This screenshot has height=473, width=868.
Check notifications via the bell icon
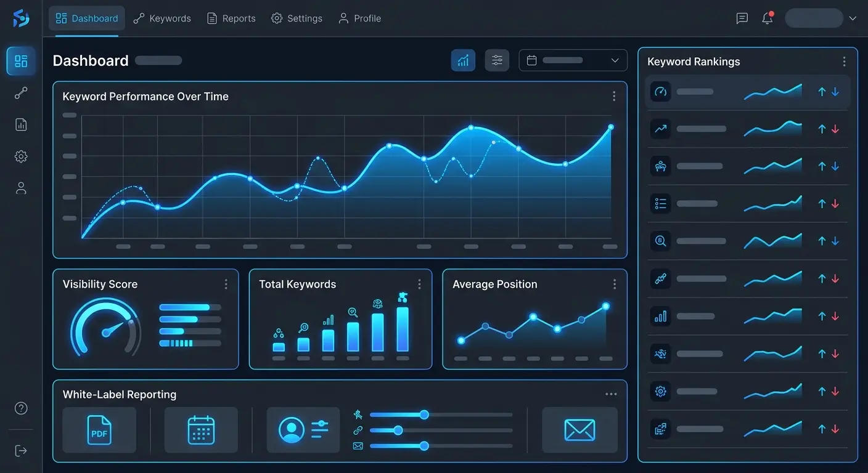tap(768, 18)
